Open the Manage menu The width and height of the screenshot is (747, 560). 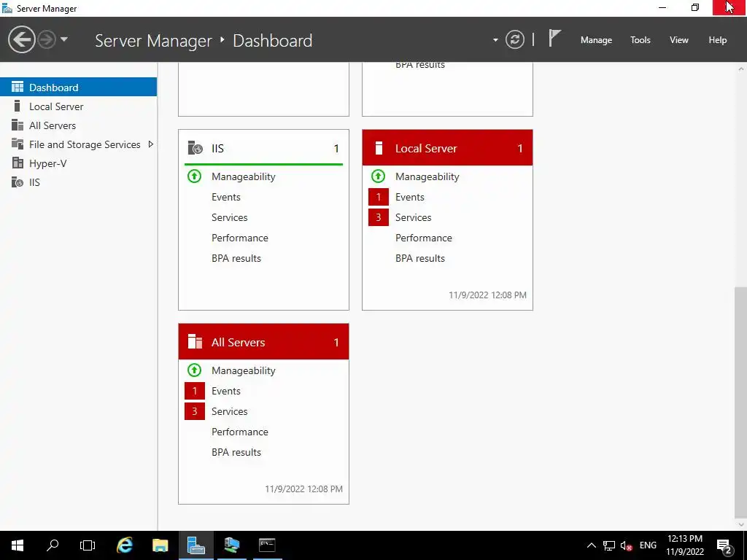(x=596, y=40)
